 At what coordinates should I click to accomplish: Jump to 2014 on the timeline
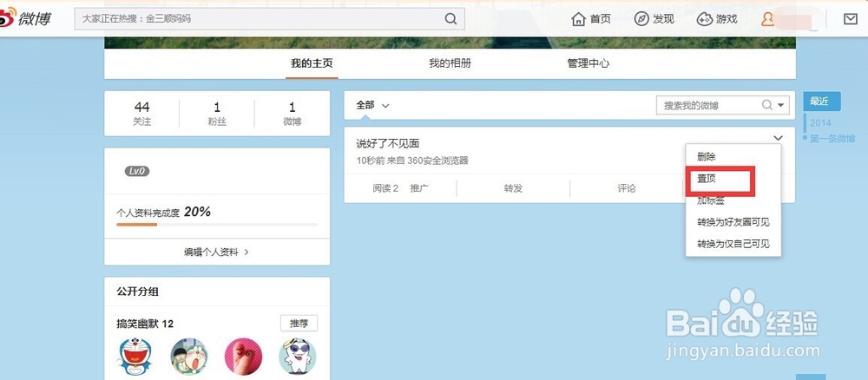(820, 123)
